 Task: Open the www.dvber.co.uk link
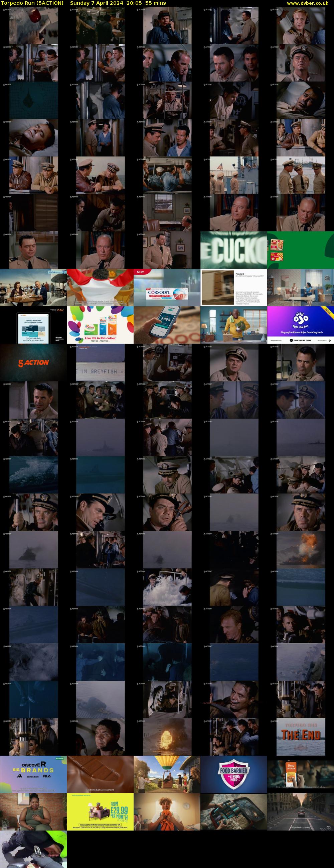(307, 3)
